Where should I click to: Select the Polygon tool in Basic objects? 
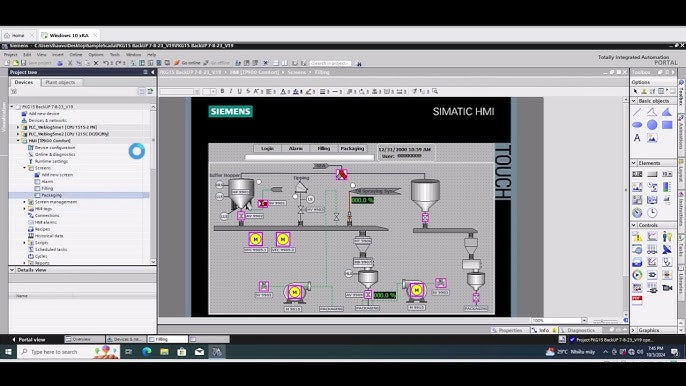(x=667, y=112)
